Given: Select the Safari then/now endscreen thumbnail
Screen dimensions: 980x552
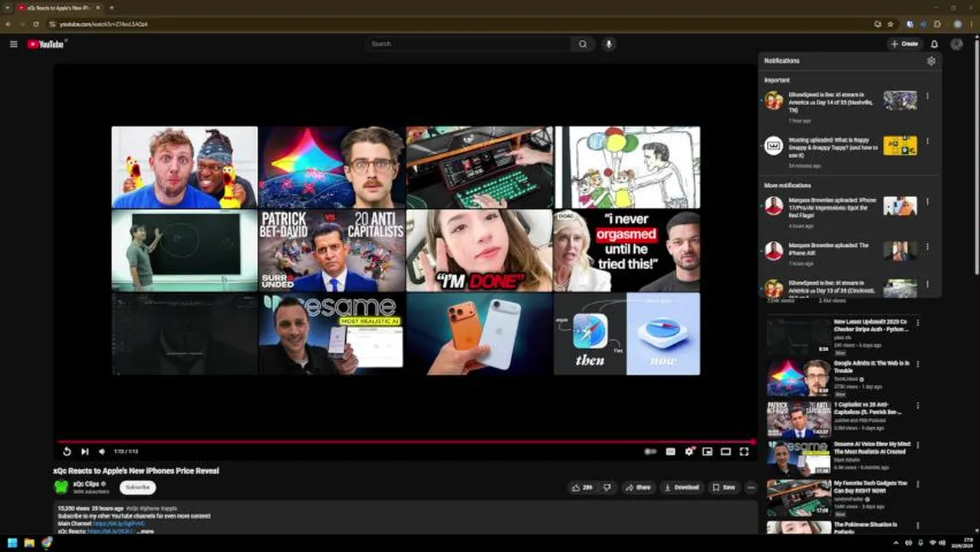Looking at the screenshot, I should (x=626, y=333).
